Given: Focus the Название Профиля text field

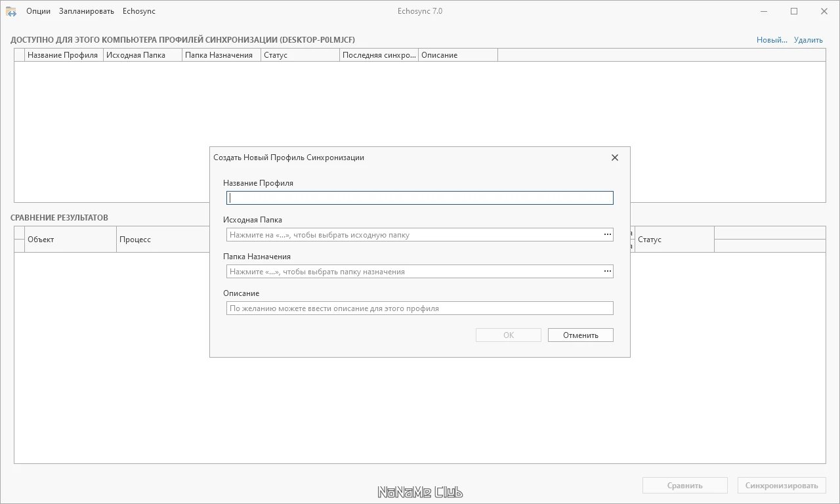Looking at the screenshot, I should (x=420, y=198).
